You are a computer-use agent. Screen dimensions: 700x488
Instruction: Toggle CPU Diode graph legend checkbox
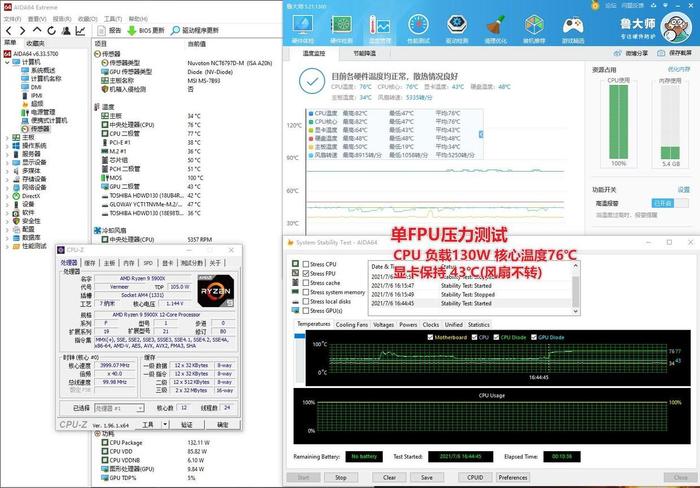pyautogui.click(x=496, y=337)
